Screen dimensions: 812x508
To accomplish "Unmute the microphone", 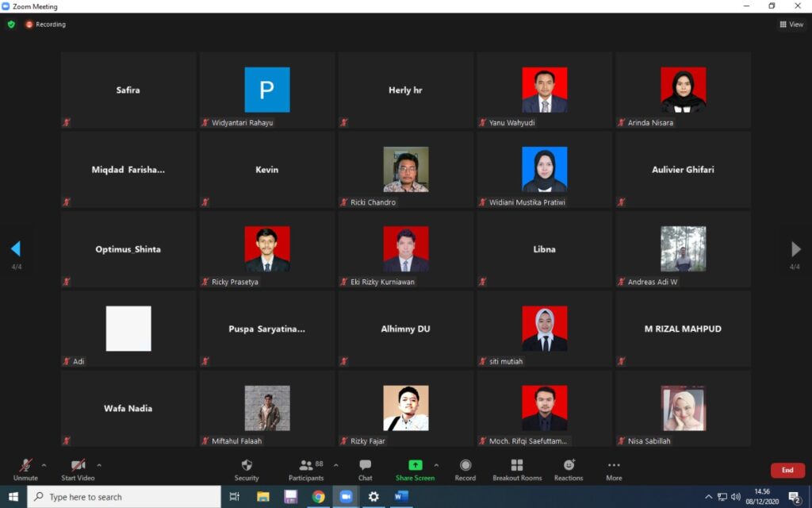I will pyautogui.click(x=25, y=466).
